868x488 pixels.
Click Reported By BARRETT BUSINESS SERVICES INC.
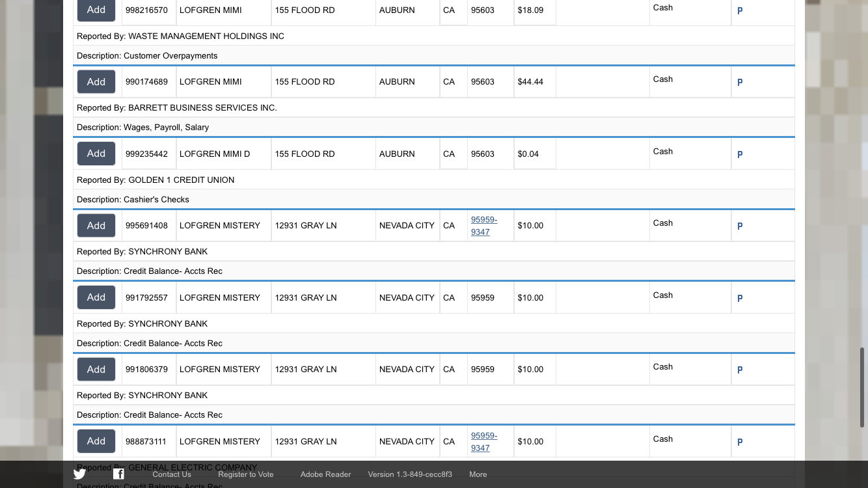pos(177,108)
